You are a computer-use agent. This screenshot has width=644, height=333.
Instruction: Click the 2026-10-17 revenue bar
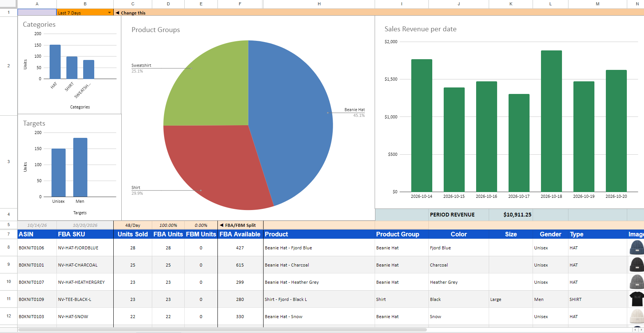click(519, 143)
